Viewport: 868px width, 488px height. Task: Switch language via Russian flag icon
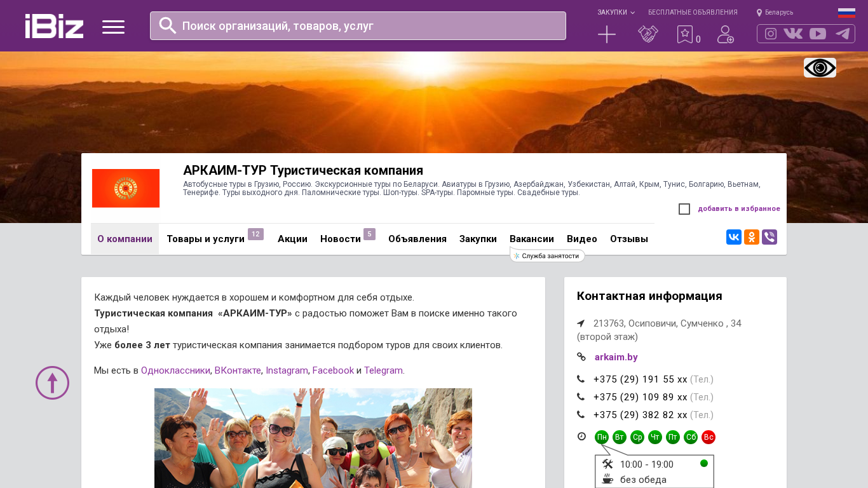pyautogui.click(x=846, y=13)
